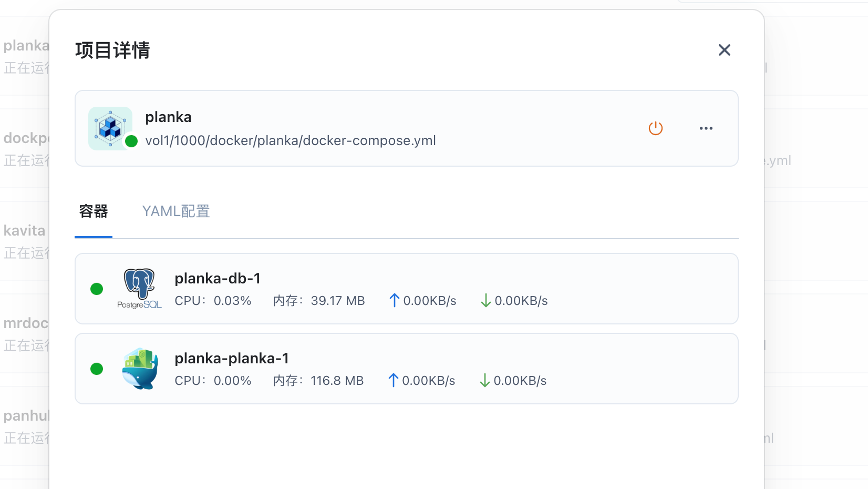The width and height of the screenshot is (868, 489).
Task: Click the planka-planka-1 whale icon
Action: coord(139,369)
